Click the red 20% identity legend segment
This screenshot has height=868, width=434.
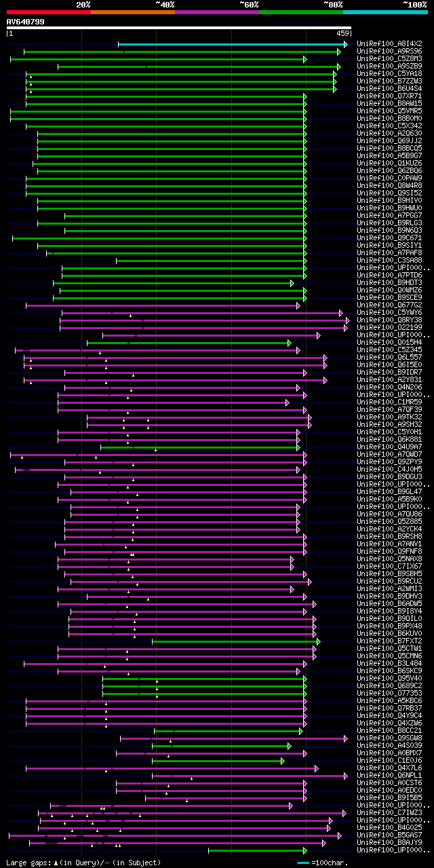(x=49, y=12)
